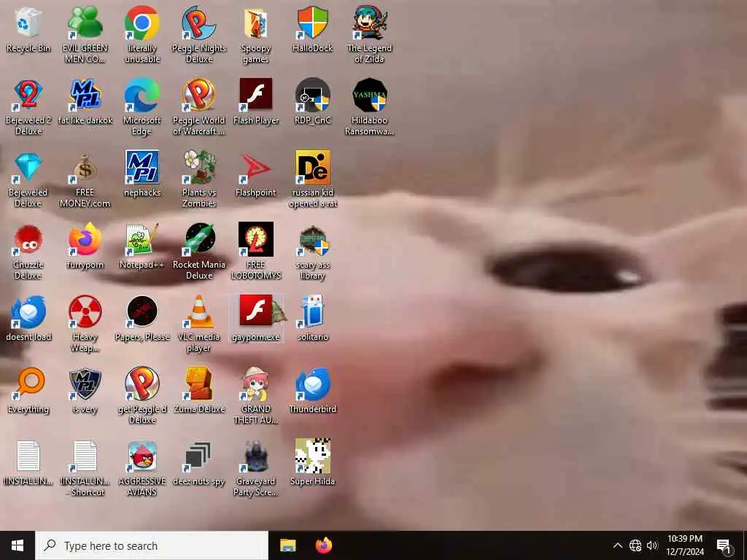Screen dimensions: 747x560
Task: Open the Windows Start menu
Action: tap(18, 545)
